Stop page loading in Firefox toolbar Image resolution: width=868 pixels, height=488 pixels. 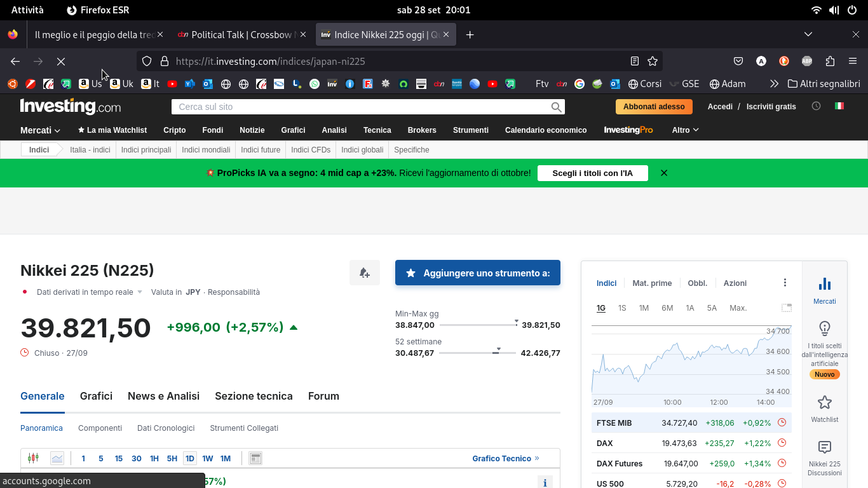(x=61, y=61)
